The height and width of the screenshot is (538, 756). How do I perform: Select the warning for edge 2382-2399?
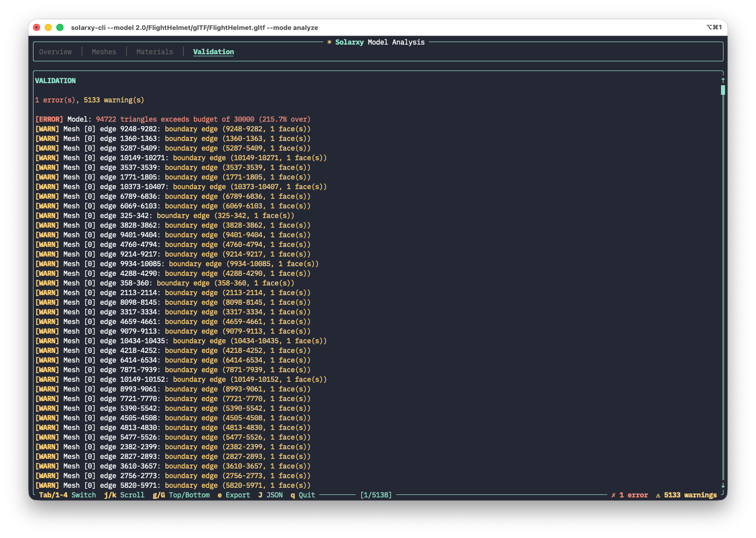pyautogui.click(x=173, y=447)
